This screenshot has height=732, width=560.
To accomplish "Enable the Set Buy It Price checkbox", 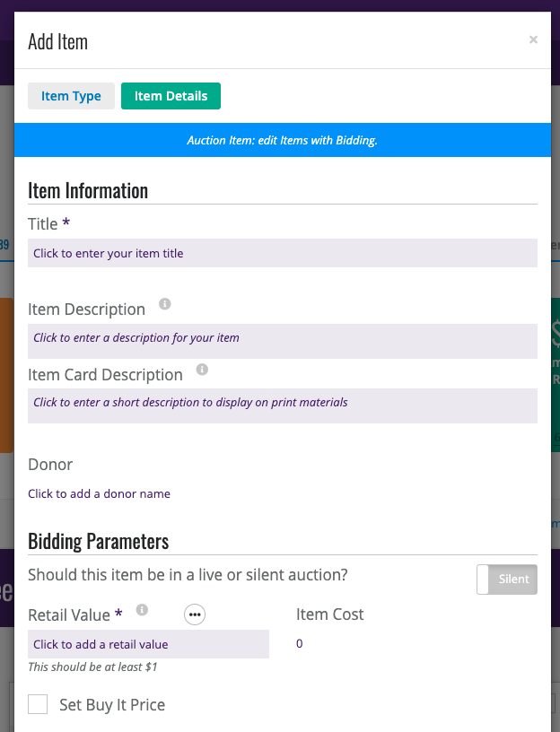I will click(x=38, y=704).
